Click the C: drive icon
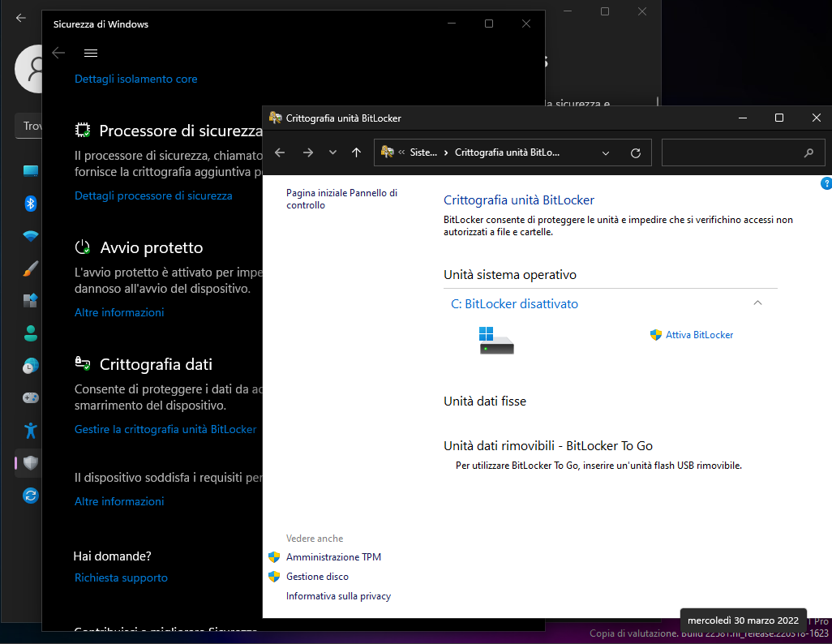Image resolution: width=832 pixels, height=644 pixels. tap(496, 341)
